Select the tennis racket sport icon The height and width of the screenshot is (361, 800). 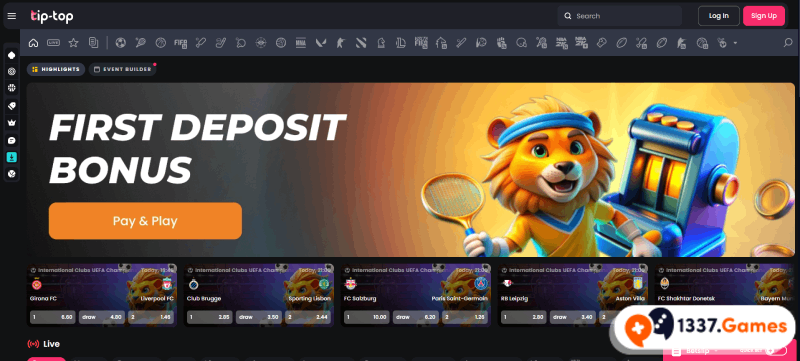pos(141,43)
